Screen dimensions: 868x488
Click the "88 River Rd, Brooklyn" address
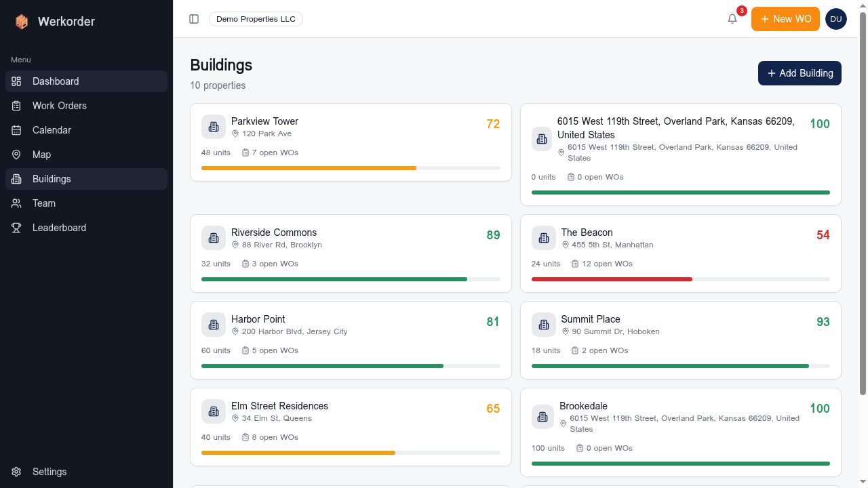pos(282,245)
